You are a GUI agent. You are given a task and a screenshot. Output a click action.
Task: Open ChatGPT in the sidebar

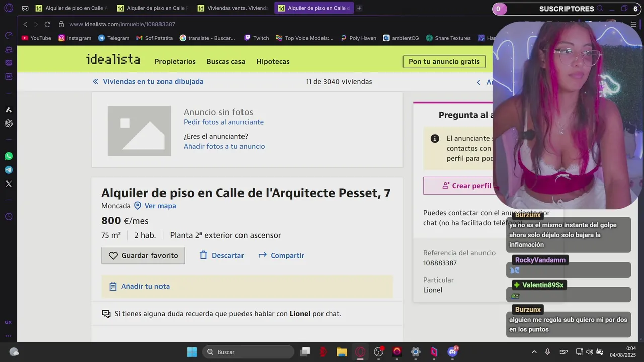[x=9, y=123]
